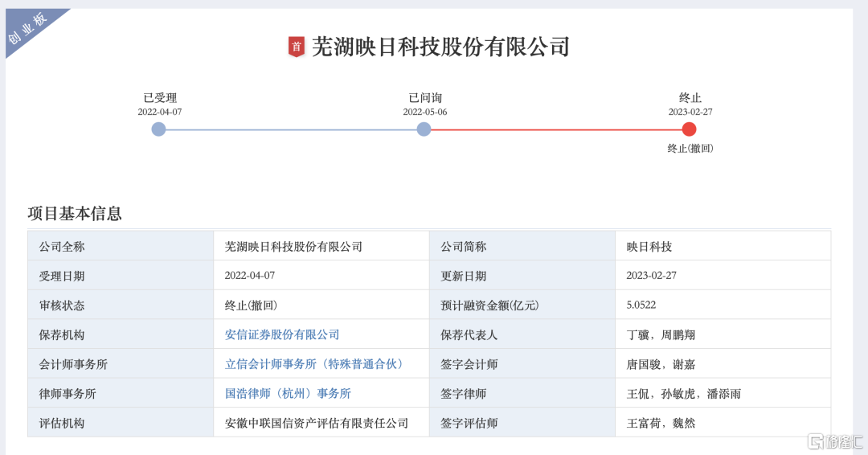Click the amount value 5.0522
This screenshot has height=455, width=868.
641,305
